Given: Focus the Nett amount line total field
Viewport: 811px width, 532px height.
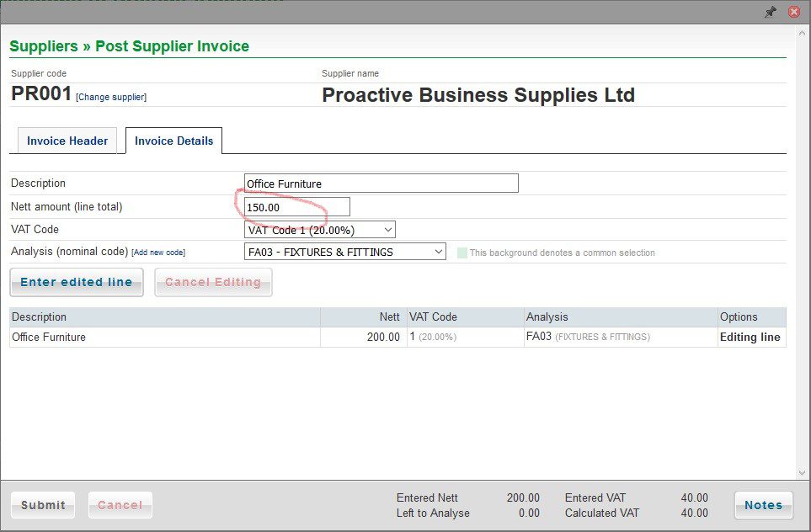Looking at the screenshot, I should (x=297, y=207).
